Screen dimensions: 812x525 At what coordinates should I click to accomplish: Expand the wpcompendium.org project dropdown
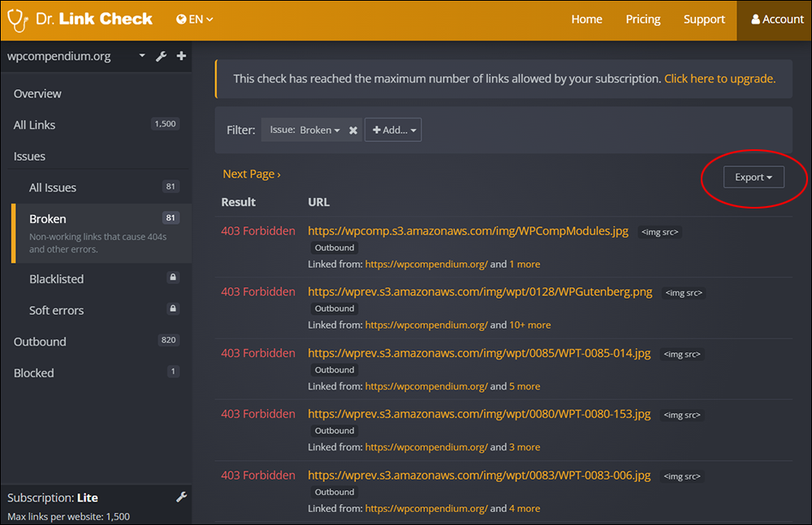[x=142, y=55]
